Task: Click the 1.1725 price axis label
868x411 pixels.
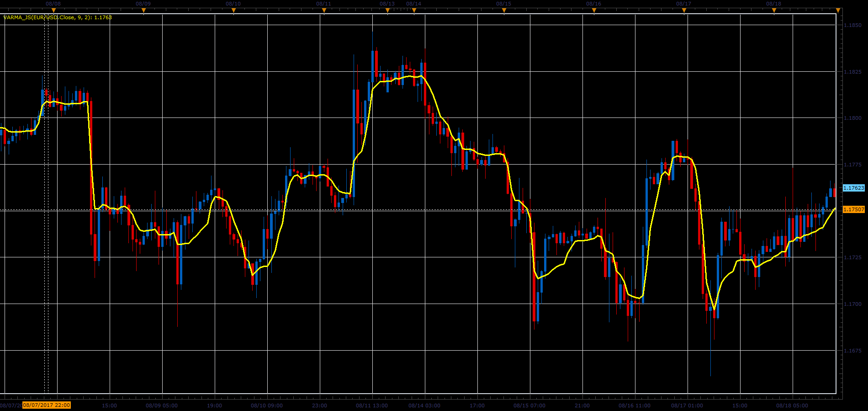Action: (x=852, y=258)
